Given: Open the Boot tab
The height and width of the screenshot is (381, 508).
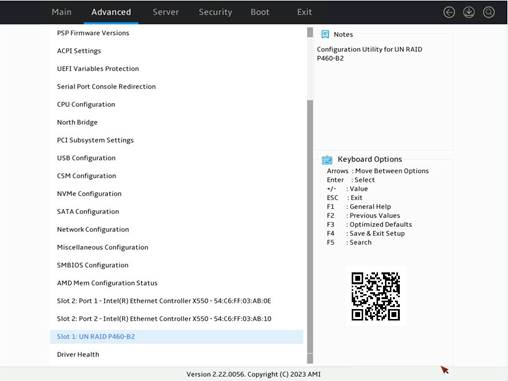Looking at the screenshot, I should 260,12.
